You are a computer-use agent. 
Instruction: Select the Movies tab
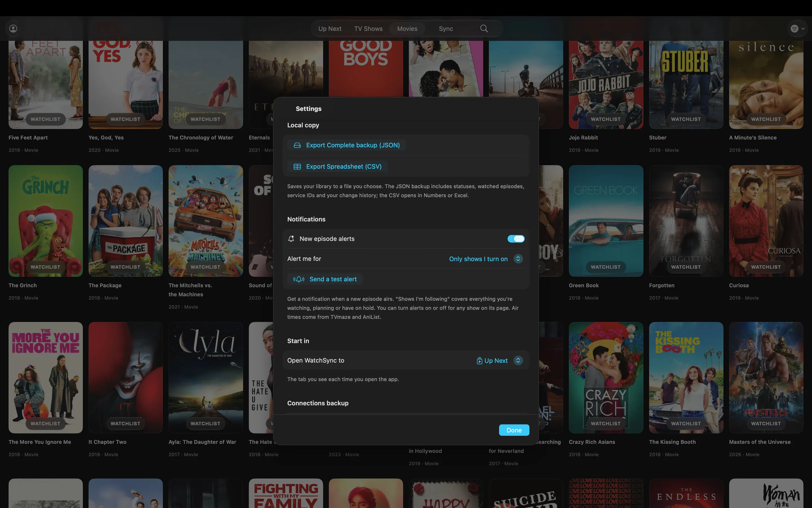pos(407,29)
